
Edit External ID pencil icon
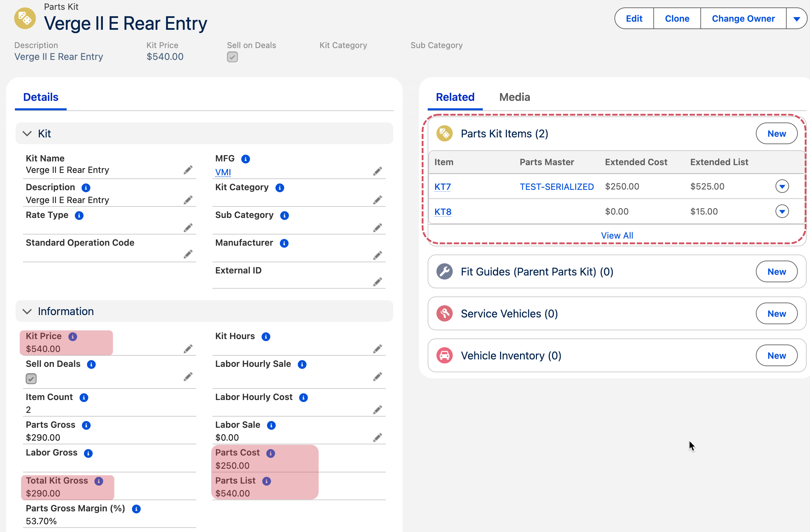(378, 282)
